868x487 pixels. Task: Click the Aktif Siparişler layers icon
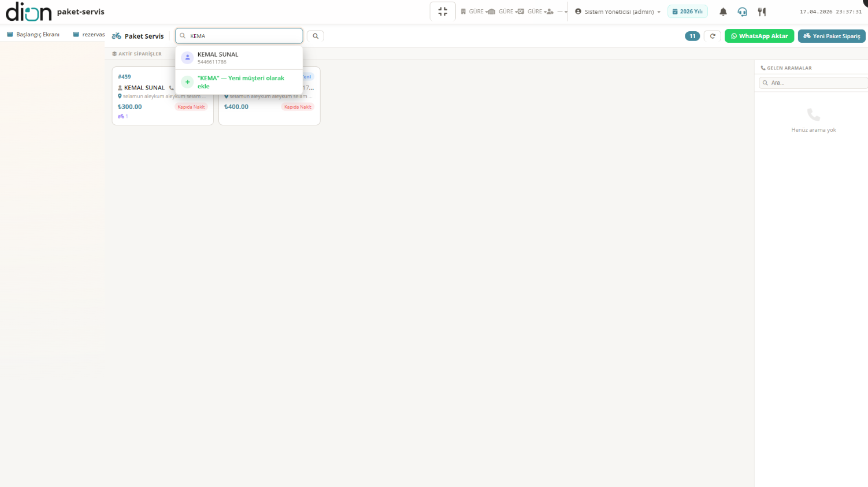(114, 54)
